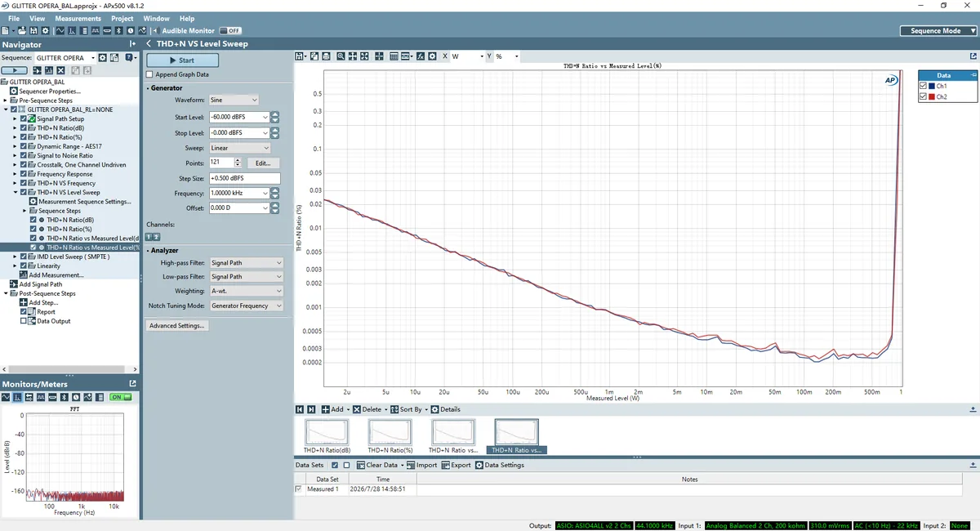Expand the IMD Level Sweep ( SMPTE ) tree node
Screen dimensions: 980x531
pos(15,257)
